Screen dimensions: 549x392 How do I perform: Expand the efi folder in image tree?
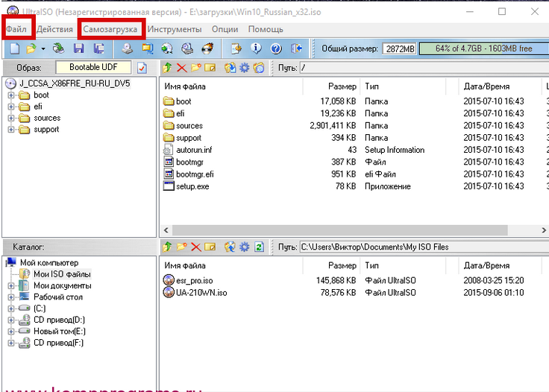(11, 107)
